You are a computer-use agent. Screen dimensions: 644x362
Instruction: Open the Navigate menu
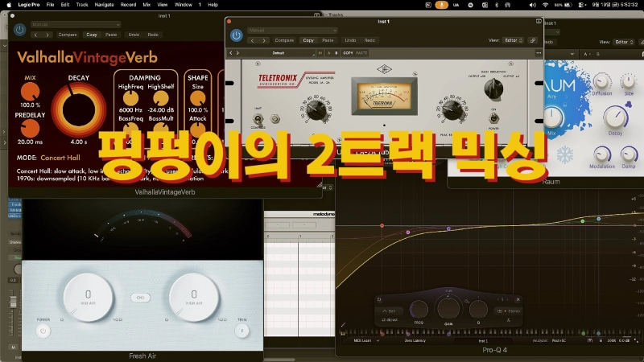click(x=104, y=5)
